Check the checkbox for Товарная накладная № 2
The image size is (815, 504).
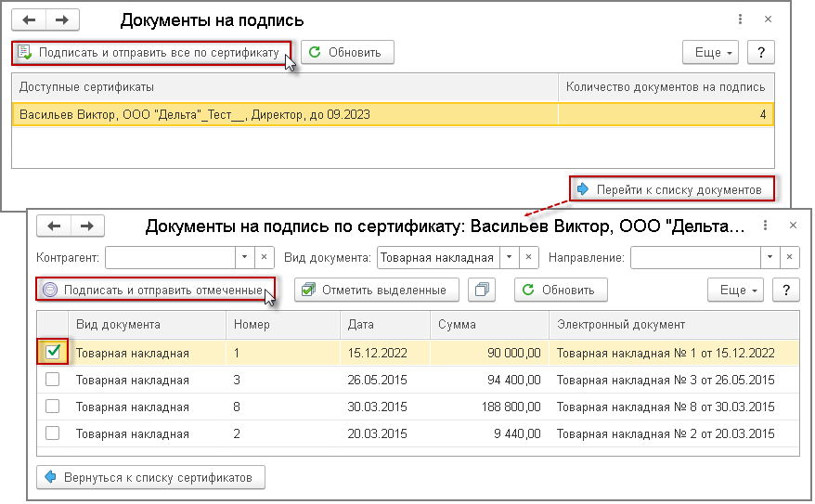pyautogui.click(x=53, y=433)
